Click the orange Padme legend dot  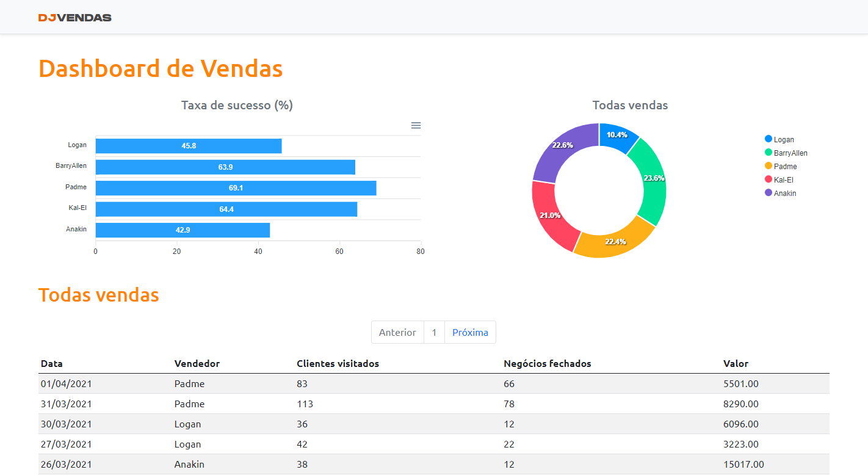pos(768,166)
